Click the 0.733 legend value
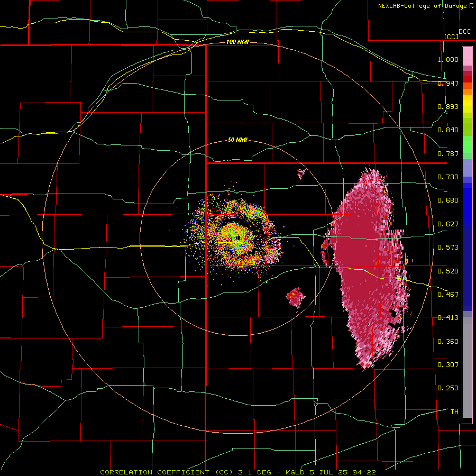Image resolution: width=476 pixels, height=476 pixels. (448, 177)
